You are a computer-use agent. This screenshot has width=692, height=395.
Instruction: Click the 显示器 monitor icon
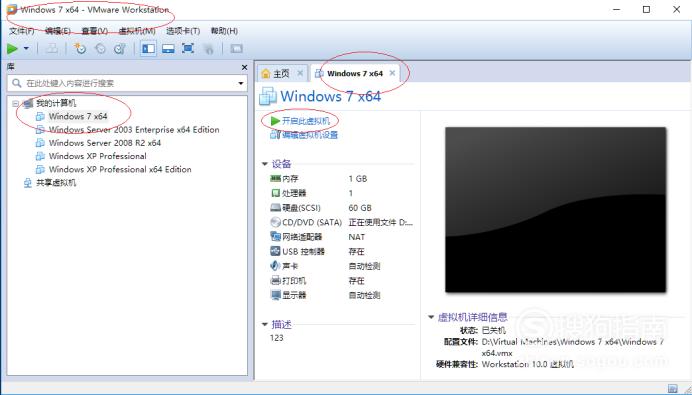tap(275, 295)
